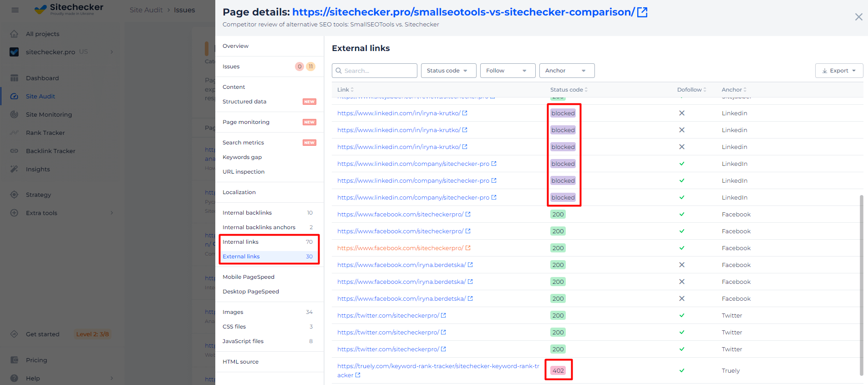
Task: Click search magnifier icon in External links
Action: [339, 71]
